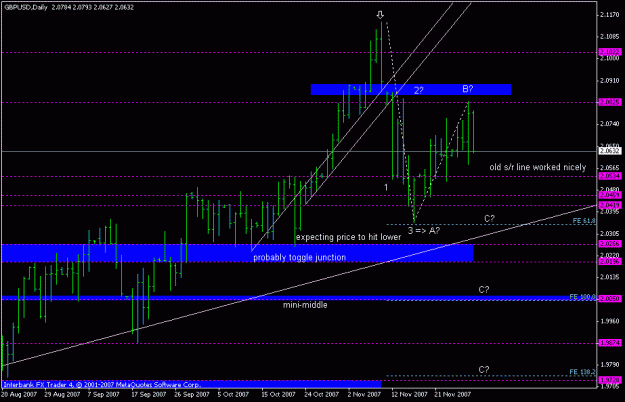
Task: Click the magenta 2.0266 price tag
Action: (x=610, y=244)
